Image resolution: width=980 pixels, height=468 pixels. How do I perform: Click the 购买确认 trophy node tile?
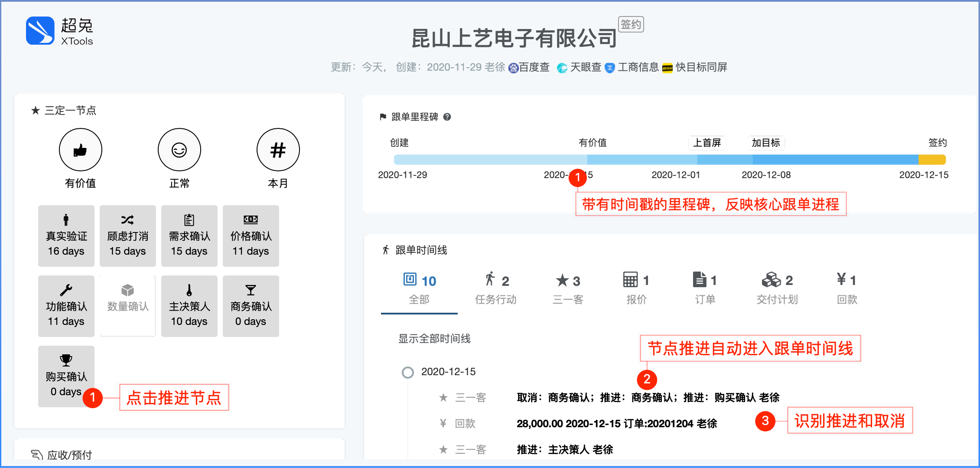point(66,376)
